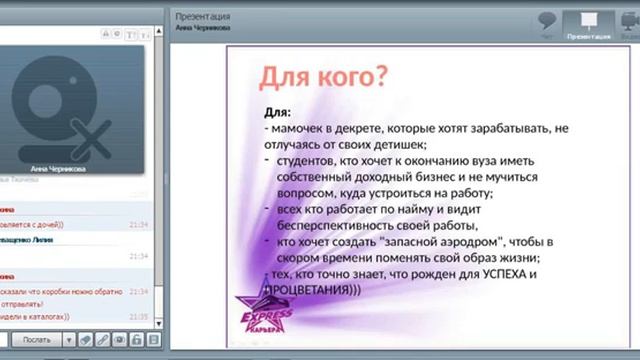Screen dimensions: 640x360
Task: Click the slide line about "студентов, кто хочет"
Action: (x=405, y=161)
